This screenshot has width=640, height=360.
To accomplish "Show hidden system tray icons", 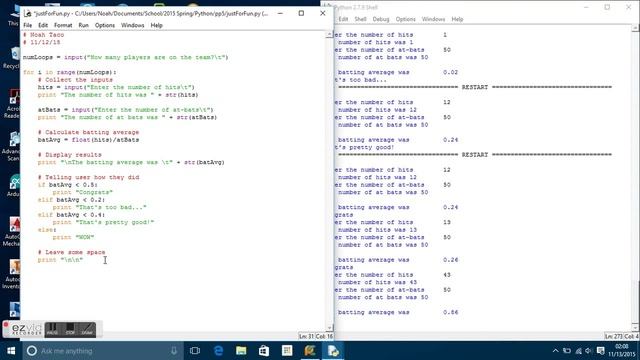I will point(555,351).
